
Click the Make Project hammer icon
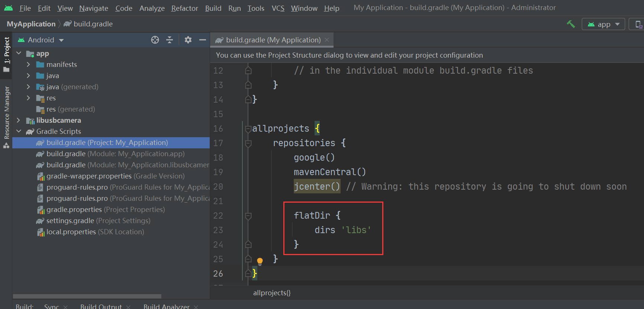pyautogui.click(x=571, y=24)
